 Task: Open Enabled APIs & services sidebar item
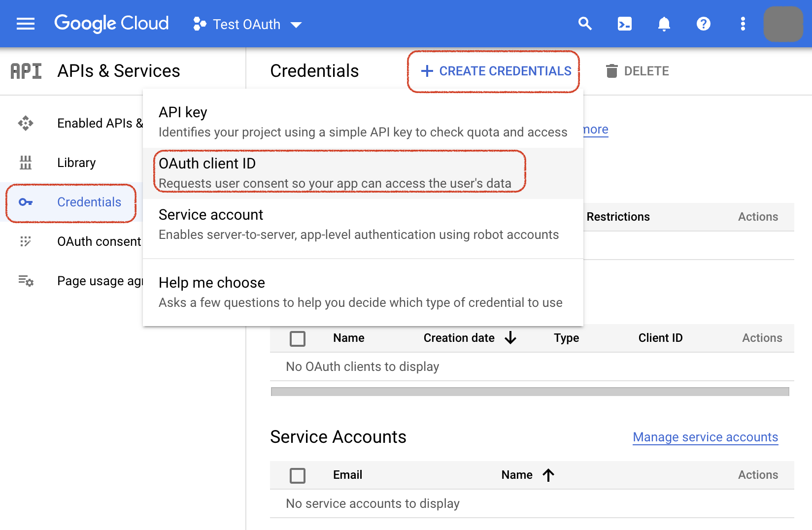(72, 123)
